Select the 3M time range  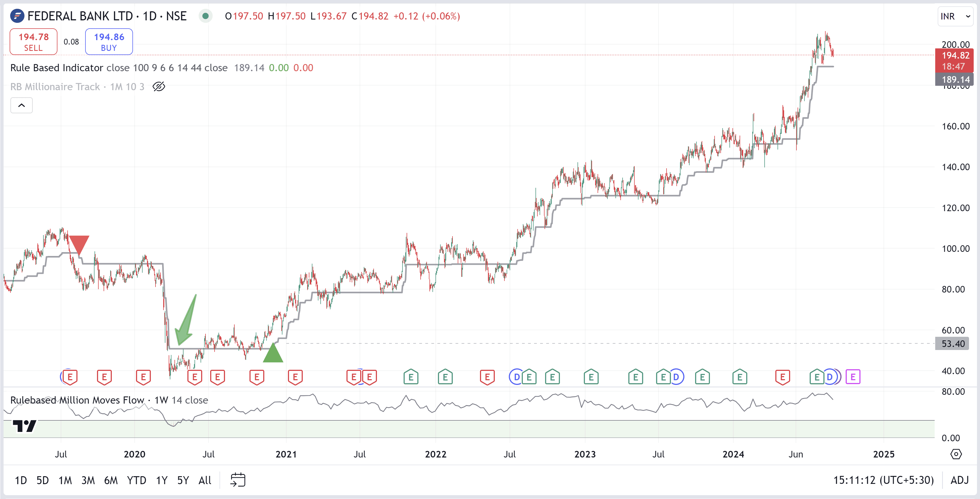pyautogui.click(x=88, y=480)
